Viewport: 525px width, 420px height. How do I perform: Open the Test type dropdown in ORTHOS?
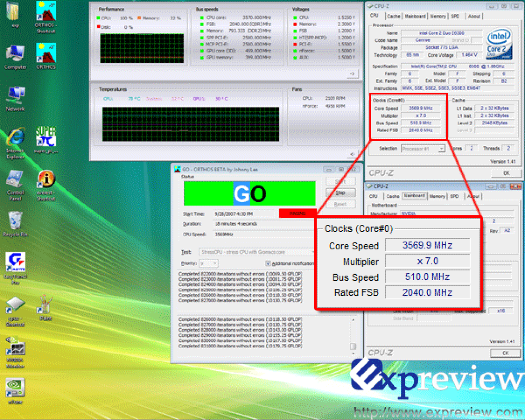point(256,252)
